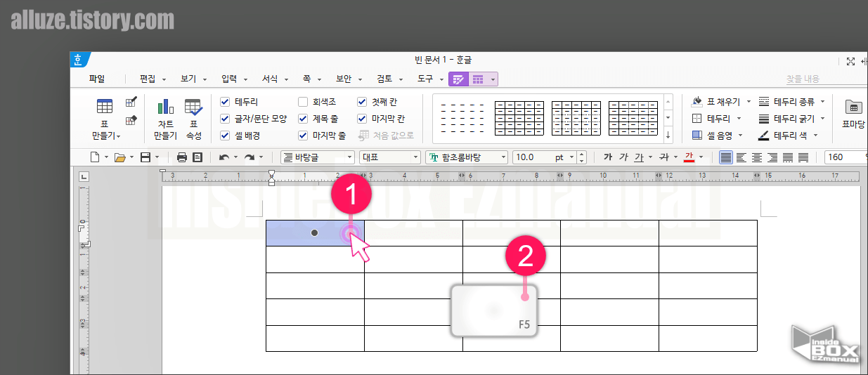Select divided alignment icon
The height and width of the screenshot is (375, 868).
point(803,157)
